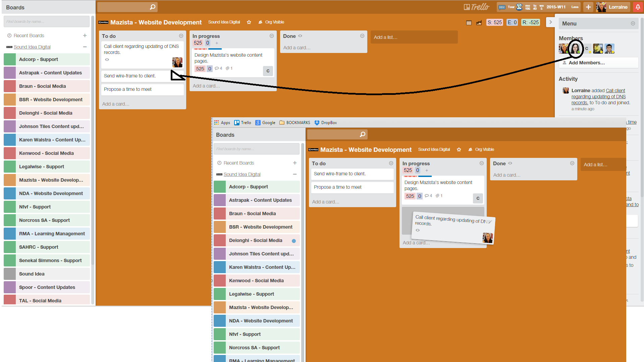
Task: Click the DropBox icon in bookmarks bar
Action: (x=318, y=123)
